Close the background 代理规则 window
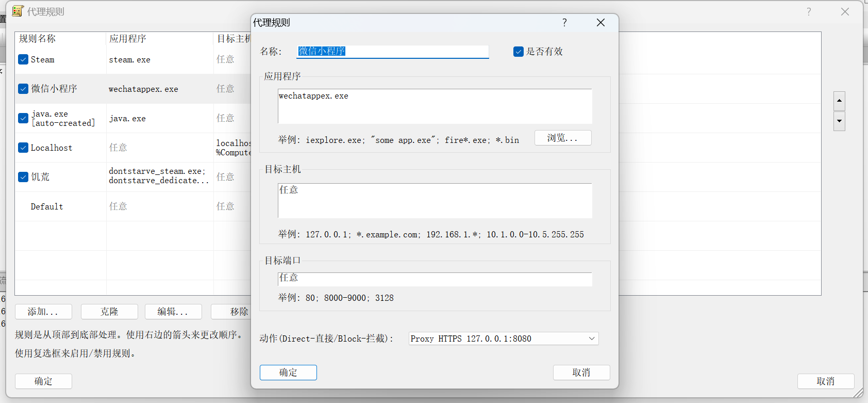 tap(845, 11)
